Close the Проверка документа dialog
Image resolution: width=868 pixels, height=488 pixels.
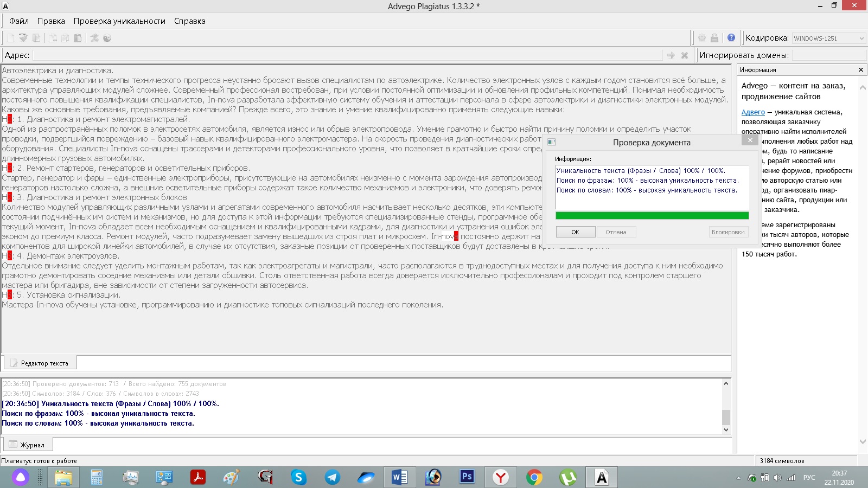coord(750,140)
